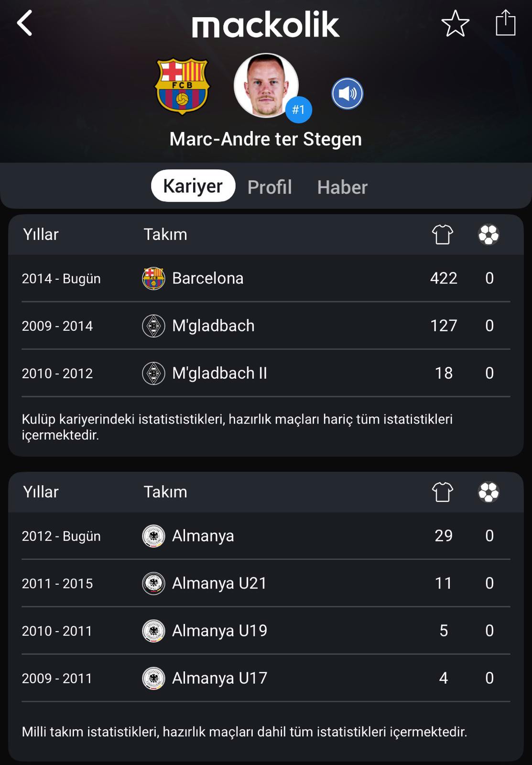Tap the back arrow icon
Image resolution: width=532 pixels, height=765 pixels.
tap(25, 23)
